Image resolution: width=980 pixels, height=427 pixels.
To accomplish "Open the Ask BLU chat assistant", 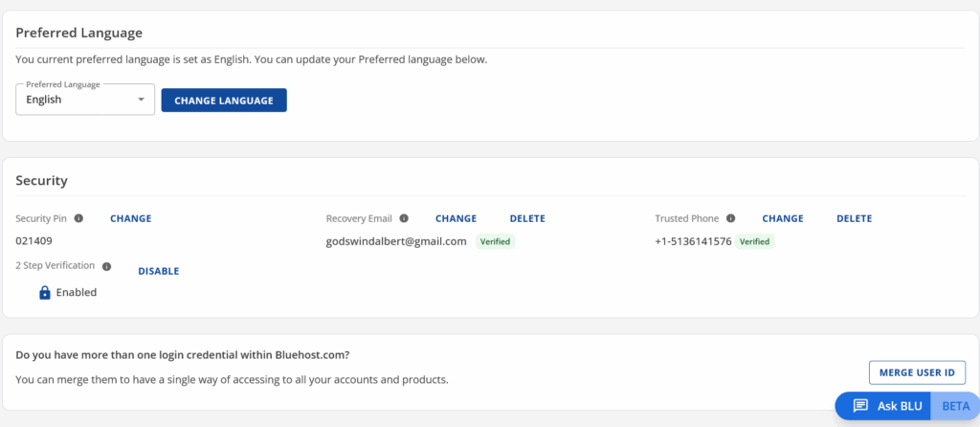I will click(x=882, y=406).
